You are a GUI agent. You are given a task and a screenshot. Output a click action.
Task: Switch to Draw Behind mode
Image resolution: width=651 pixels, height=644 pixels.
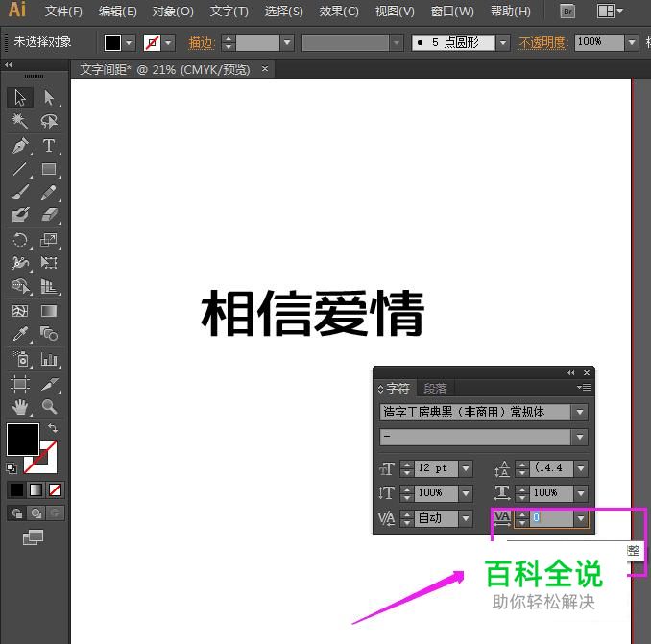pos(36,513)
